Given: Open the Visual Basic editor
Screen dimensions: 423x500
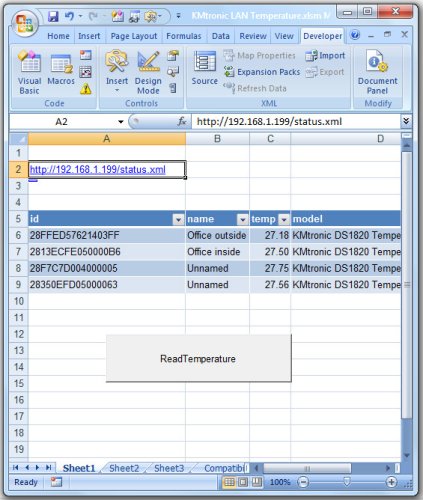Looking at the screenshot, I should coord(29,72).
